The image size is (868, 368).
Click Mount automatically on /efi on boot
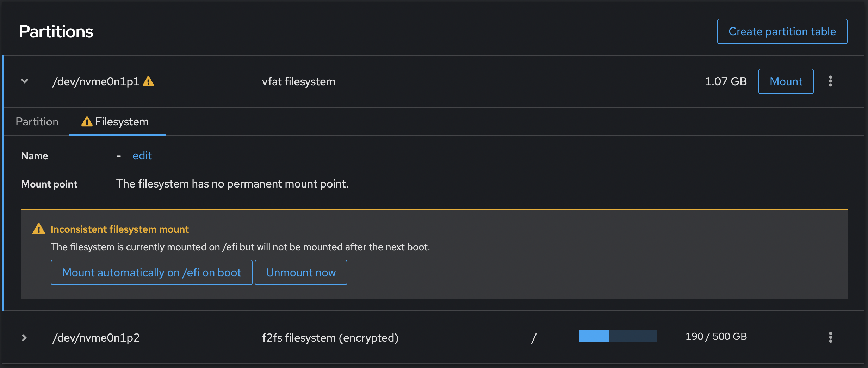[x=151, y=272]
